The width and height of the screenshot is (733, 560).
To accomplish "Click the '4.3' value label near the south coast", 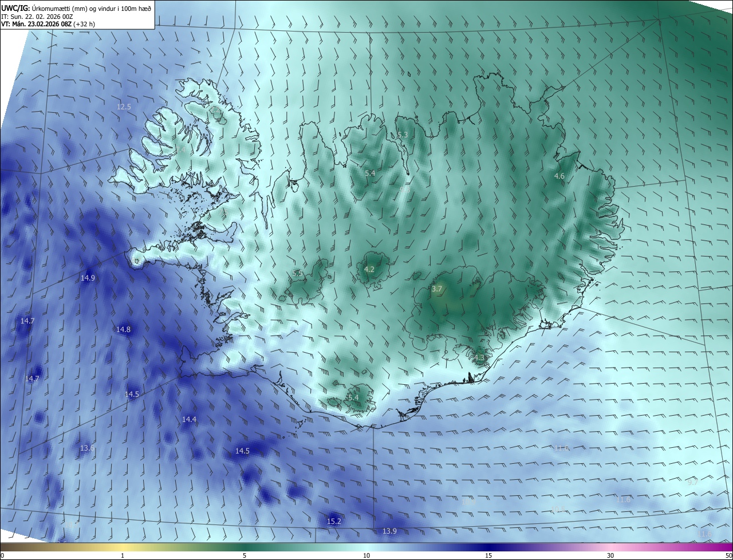I will (x=479, y=358).
